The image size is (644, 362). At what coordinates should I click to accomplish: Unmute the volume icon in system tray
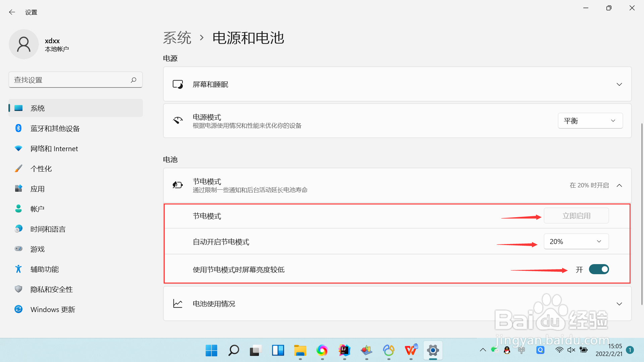[571, 350]
